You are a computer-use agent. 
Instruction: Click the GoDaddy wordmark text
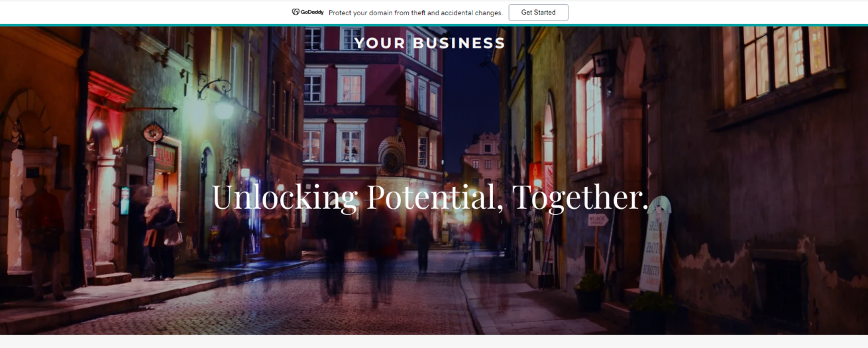tap(312, 12)
